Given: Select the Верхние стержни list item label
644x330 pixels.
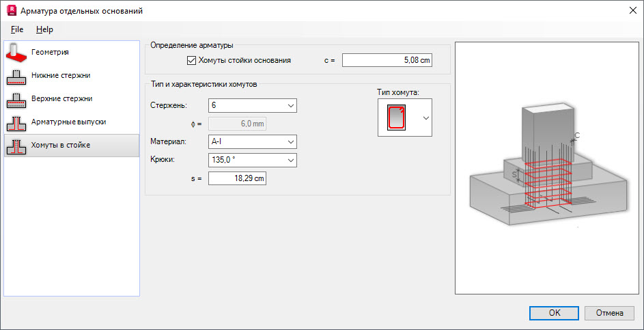Looking at the screenshot, I should pos(61,98).
